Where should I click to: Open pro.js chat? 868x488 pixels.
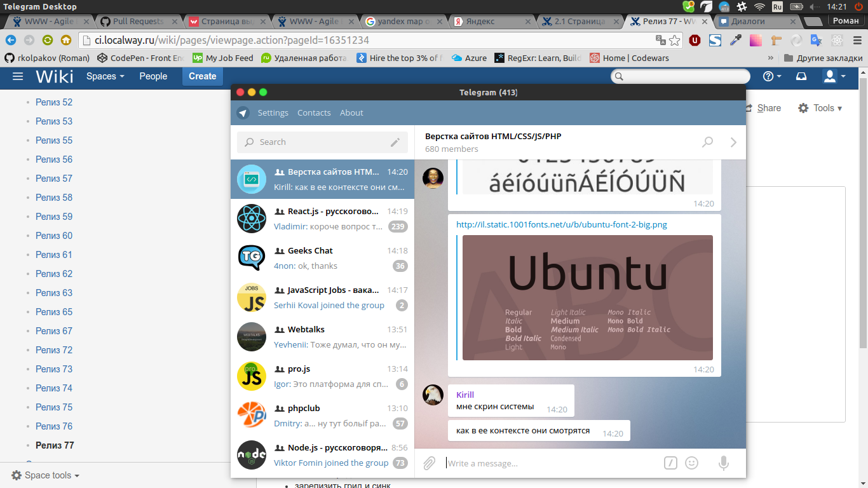coord(322,376)
